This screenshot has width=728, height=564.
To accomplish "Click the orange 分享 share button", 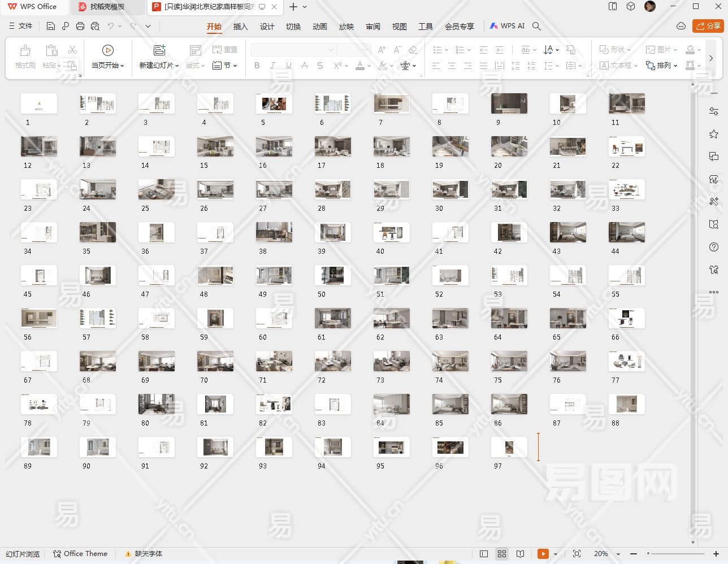I will (708, 26).
